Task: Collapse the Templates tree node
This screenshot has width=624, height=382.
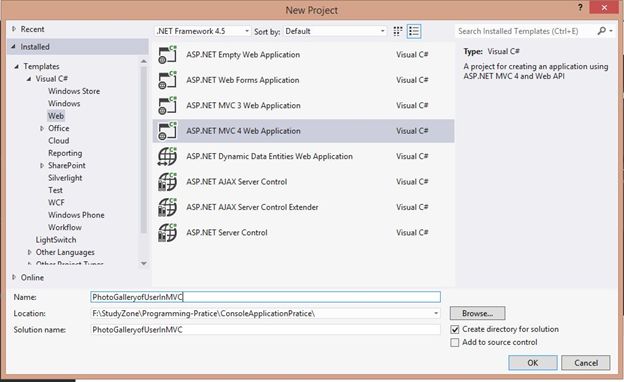Action: [16, 66]
